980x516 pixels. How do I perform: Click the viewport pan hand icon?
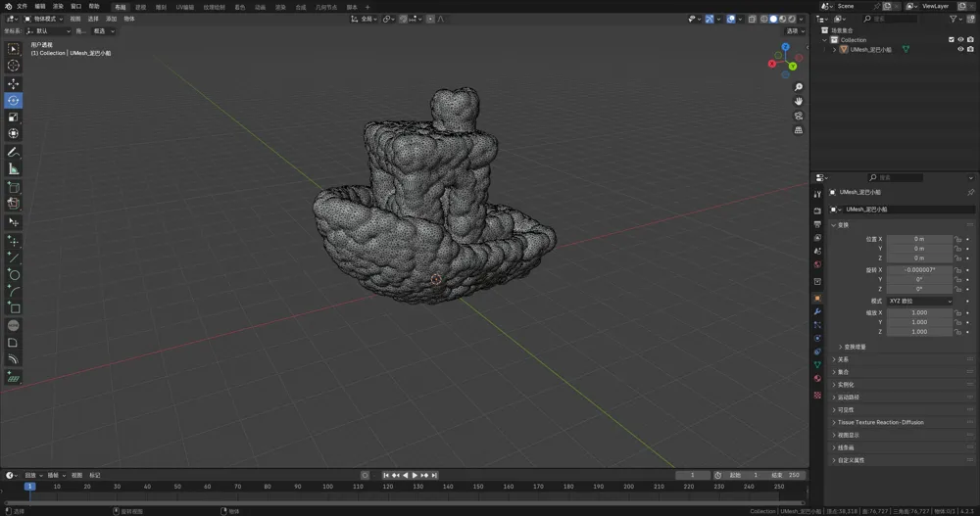point(798,101)
